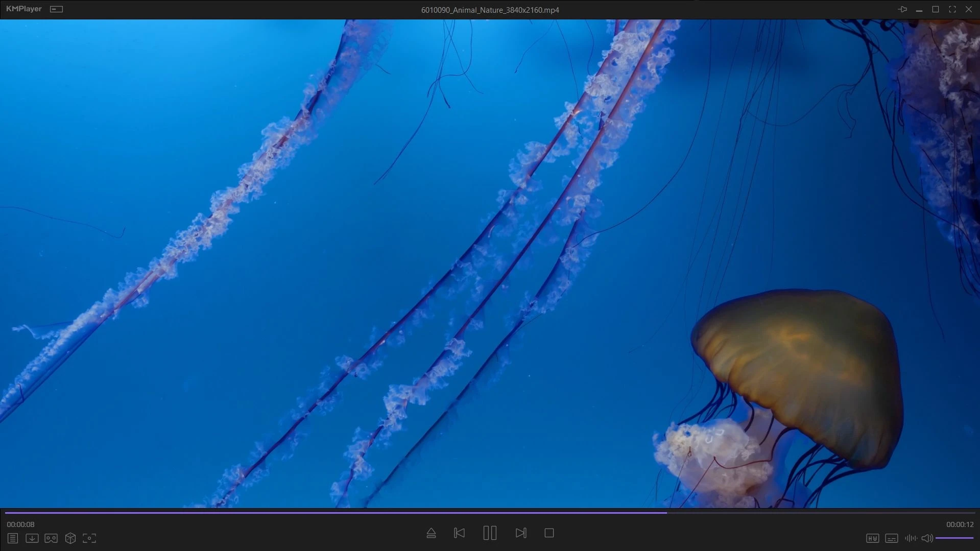Viewport: 980px width, 551px height.
Task: Open the audio equalizer waveform icon
Action: tap(911, 538)
